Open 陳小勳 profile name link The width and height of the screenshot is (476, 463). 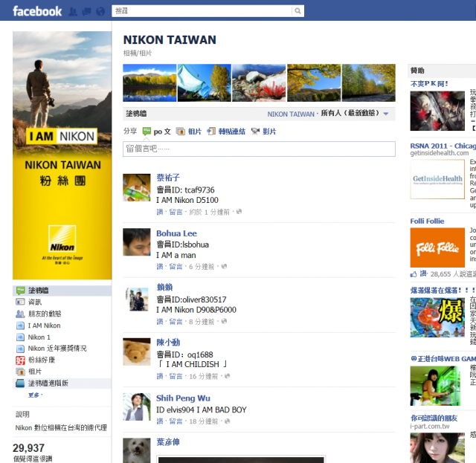(168, 343)
